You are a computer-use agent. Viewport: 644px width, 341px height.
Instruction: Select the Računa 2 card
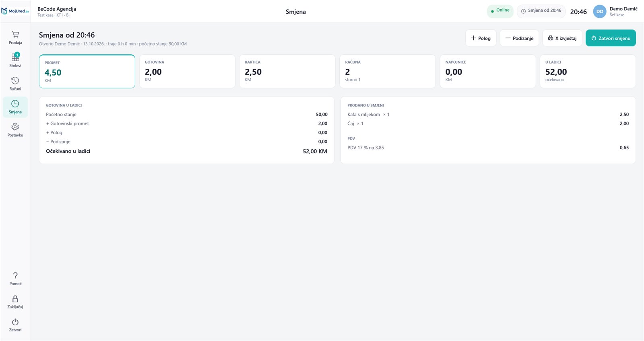[x=387, y=71]
